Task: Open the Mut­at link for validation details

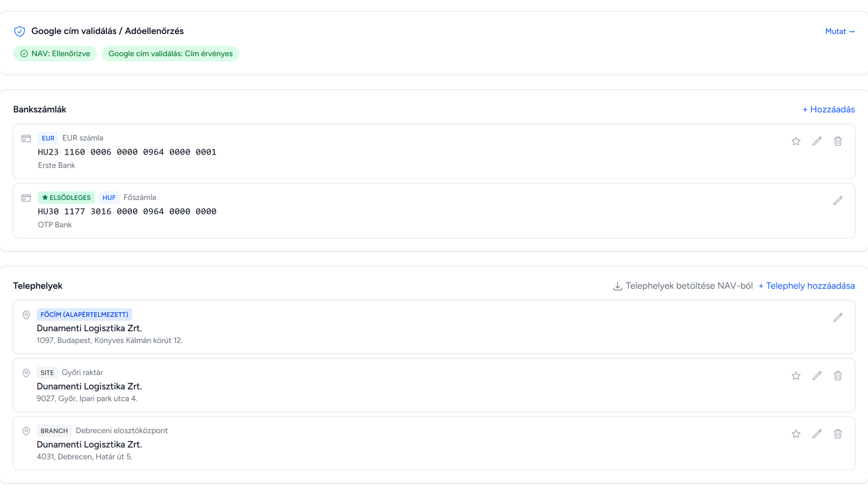Action: pos(840,32)
